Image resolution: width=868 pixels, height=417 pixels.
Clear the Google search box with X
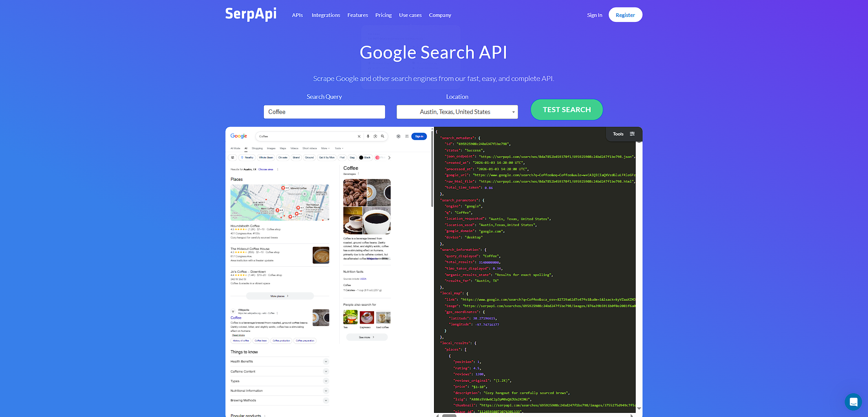click(359, 136)
